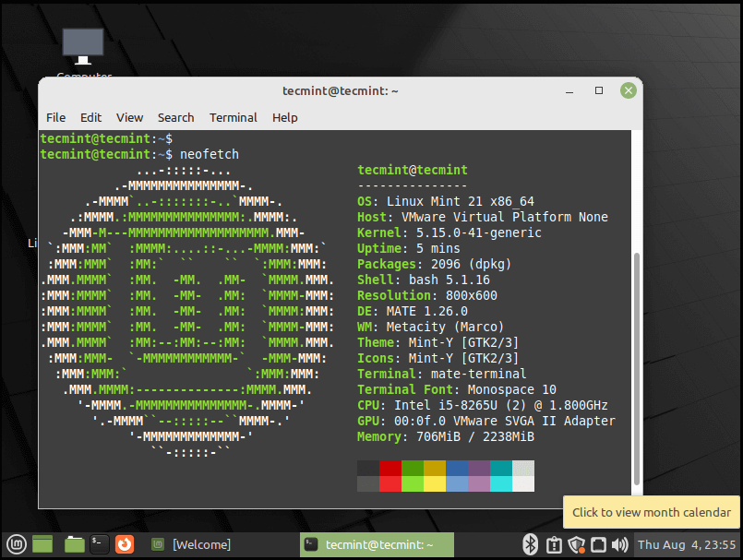
Task: Open the Linux Mint start menu
Action: 14,544
